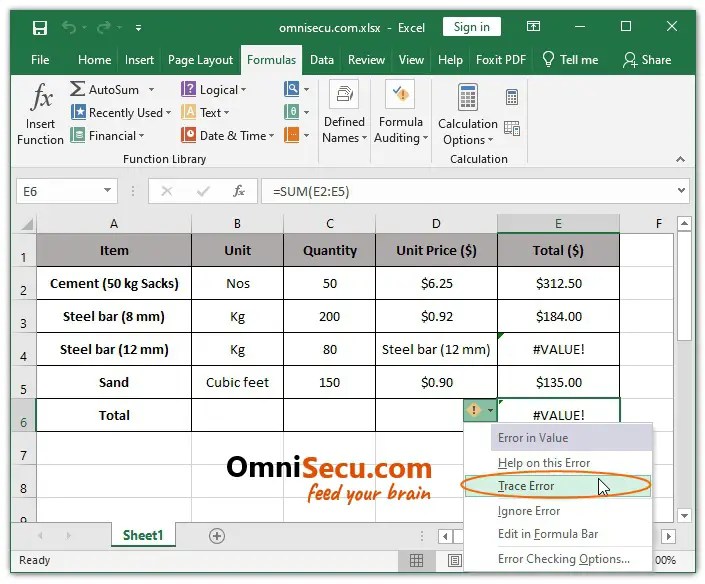The height and width of the screenshot is (584, 705).
Task: Click the Tell me lightbulb search
Action: point(570,60)
